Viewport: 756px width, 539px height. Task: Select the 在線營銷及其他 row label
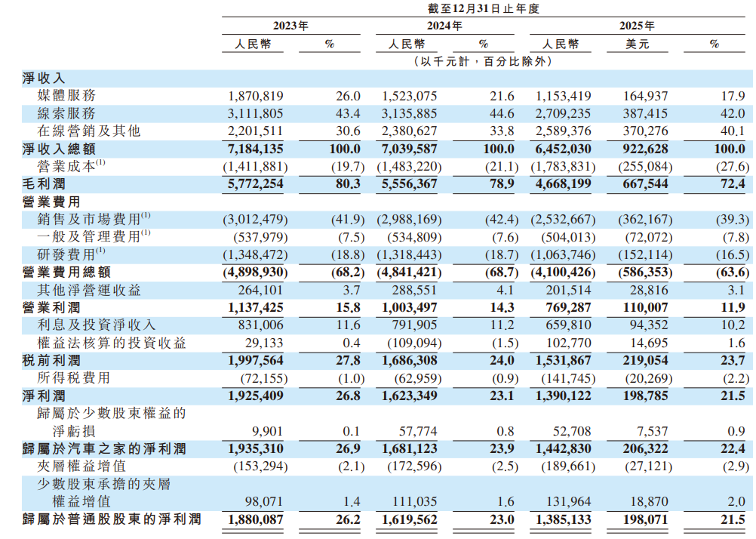pyautogui.click(x=89, y=131)
